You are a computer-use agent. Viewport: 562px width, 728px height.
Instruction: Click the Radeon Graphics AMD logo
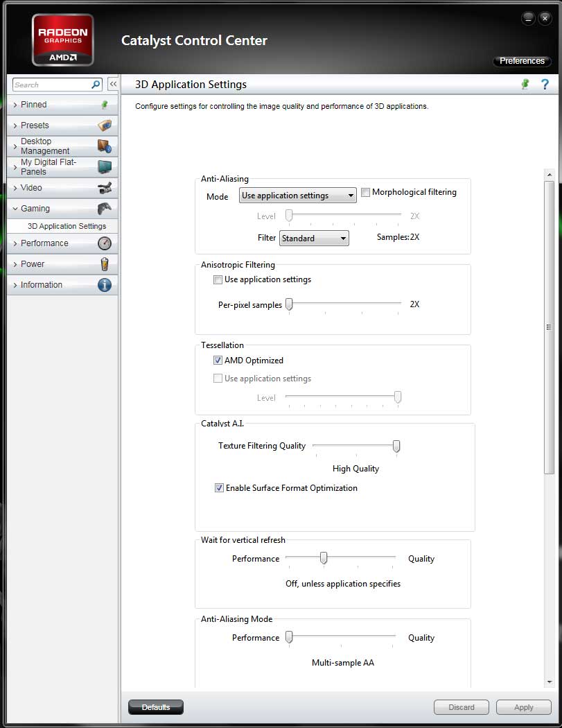tap(62, 40)
